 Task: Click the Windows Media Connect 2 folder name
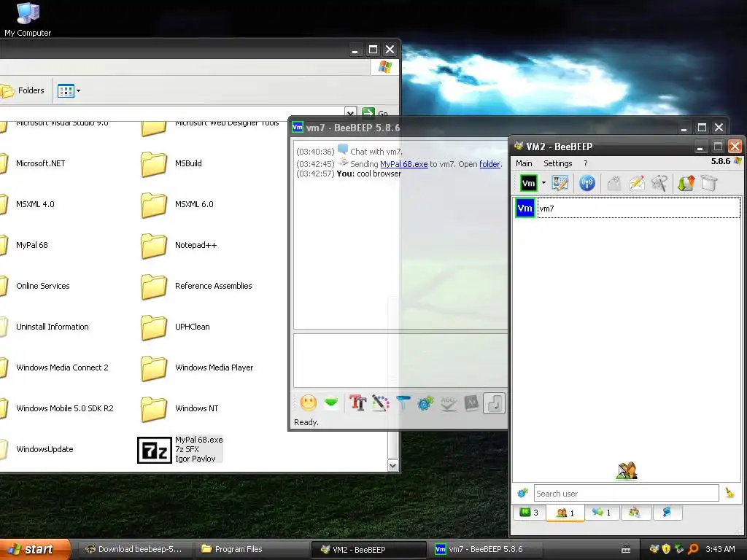coord(63,367)
